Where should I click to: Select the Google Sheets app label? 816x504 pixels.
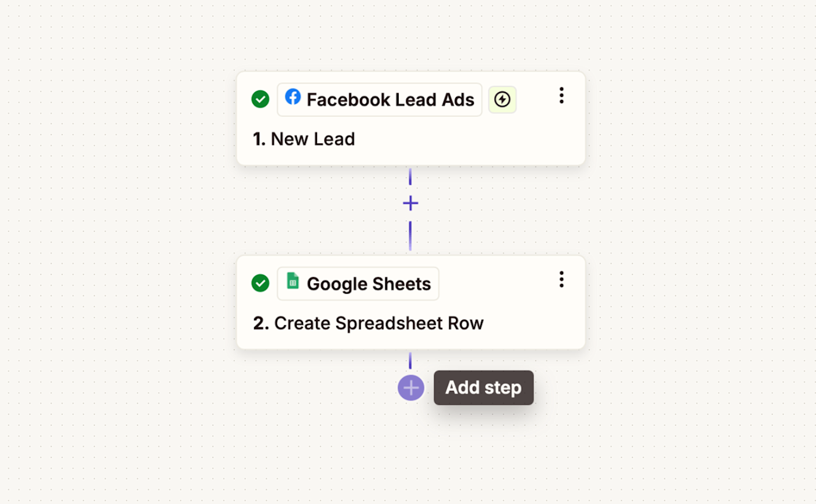coord(368,284)
